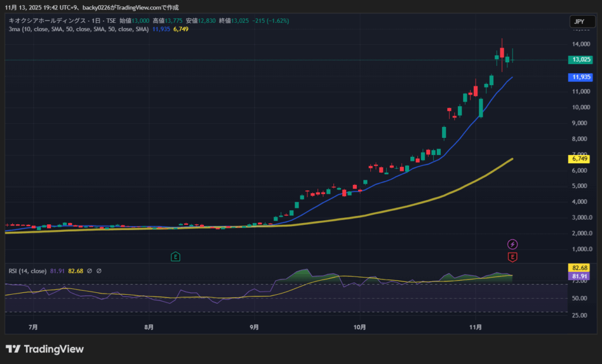Click the green 13,025 current price label
The width and height of the screenshot is (602, 364).
[x=581, y=59]
